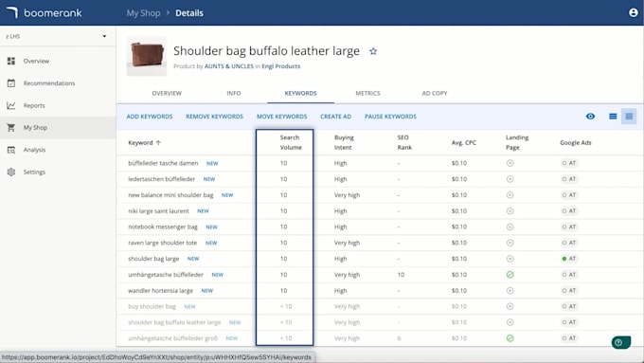Click landing page icon for buy shoulder bag
The height and width of the screenshot is (363, 644).
[x=510, y=306]
